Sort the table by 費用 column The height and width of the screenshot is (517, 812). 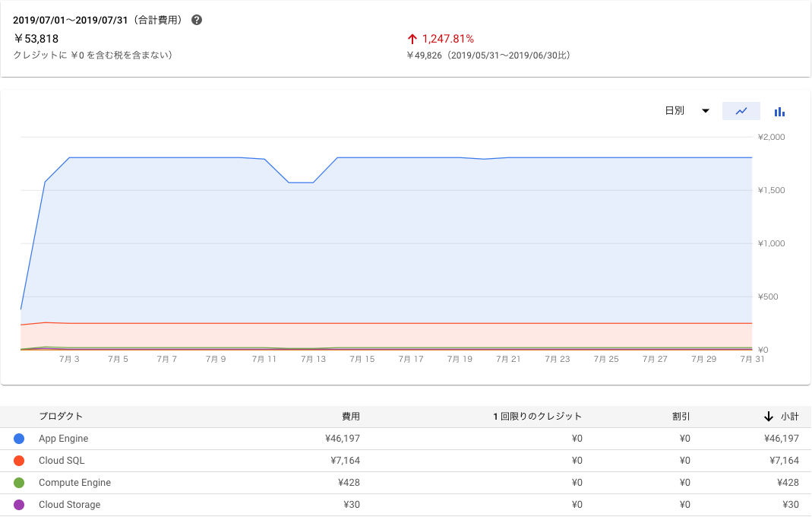pyautogui.click(x=350, y=416)
